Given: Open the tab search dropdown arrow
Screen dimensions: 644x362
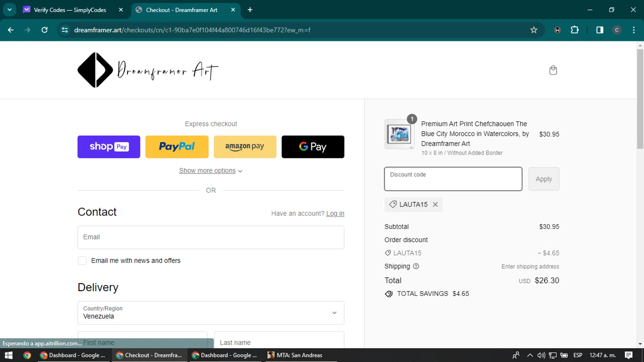Looking at the screenshot, I should (9, 9).
